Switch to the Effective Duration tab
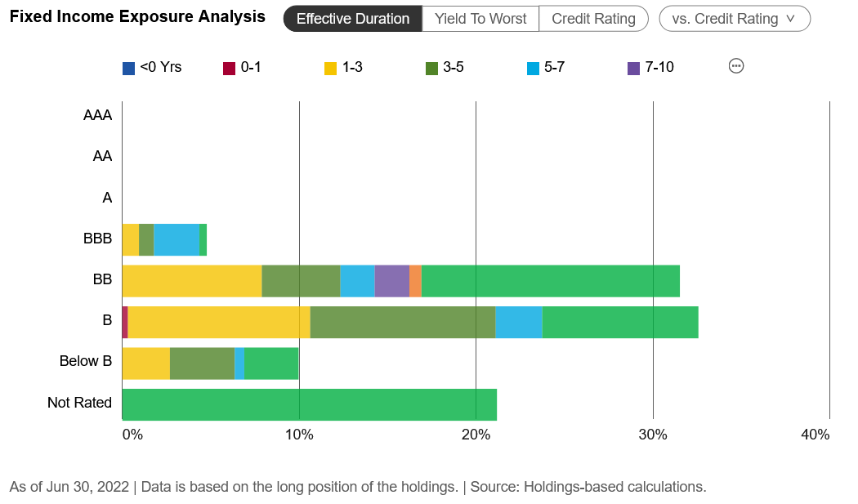The height and width of the screenshot is (504, 858). coord(352,19)
